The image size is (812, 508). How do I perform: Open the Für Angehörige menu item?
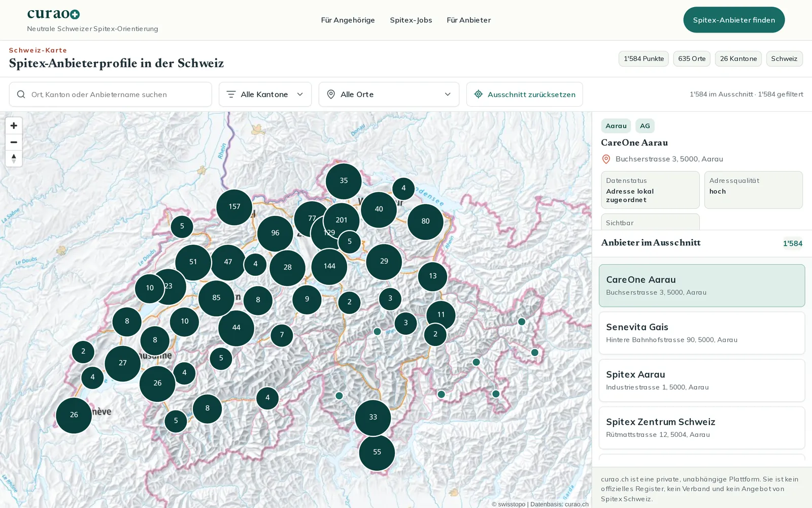pos(348,20)
